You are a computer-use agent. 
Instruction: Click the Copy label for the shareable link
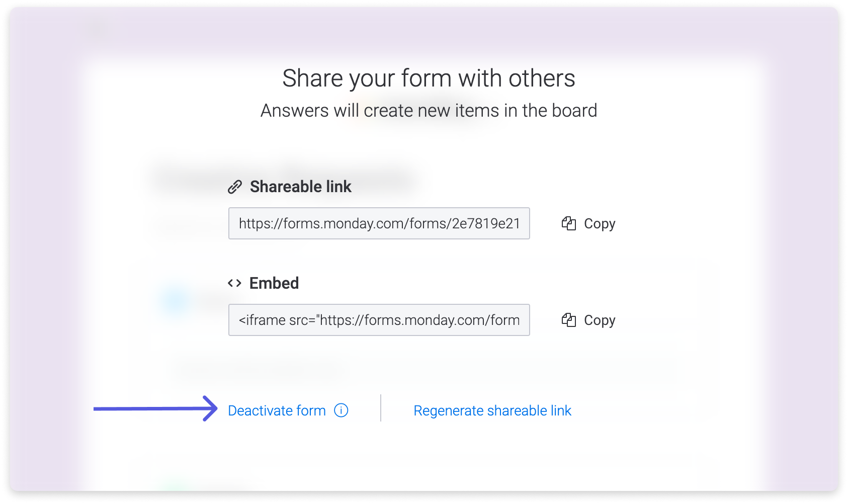pos(600,224)
